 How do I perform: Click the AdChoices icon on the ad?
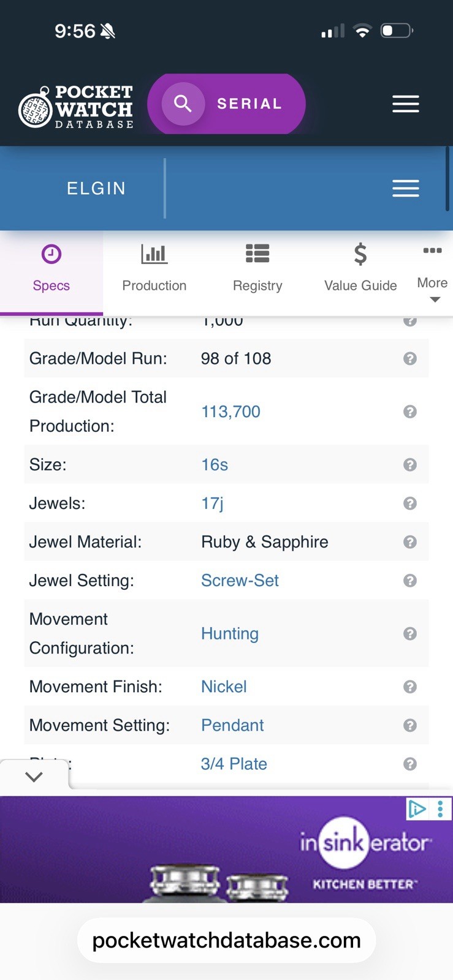tap(417, 809)
